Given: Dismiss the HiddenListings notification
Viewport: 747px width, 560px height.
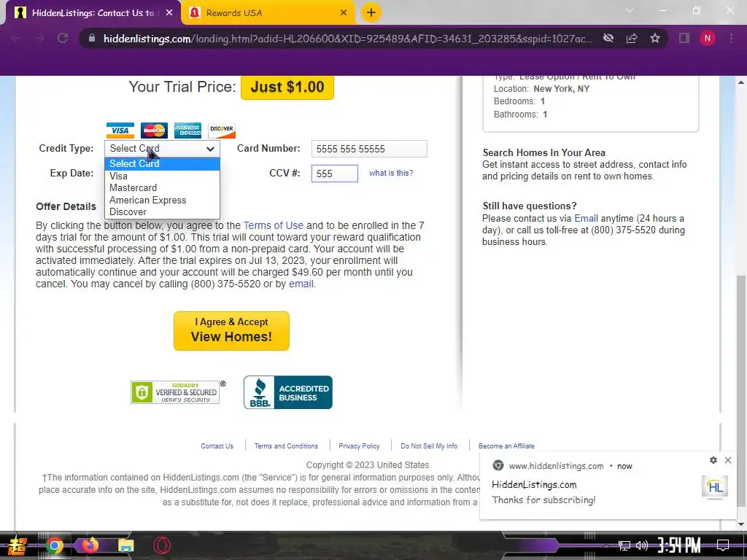Looking at the screenshot, I should [728, 460].
